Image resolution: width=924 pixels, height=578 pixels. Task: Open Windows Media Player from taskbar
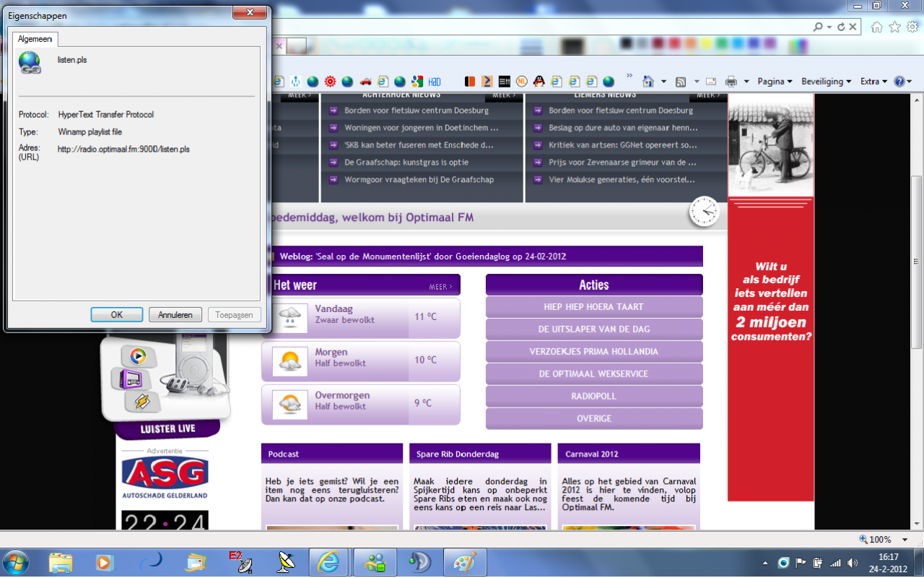click(105, 561)
